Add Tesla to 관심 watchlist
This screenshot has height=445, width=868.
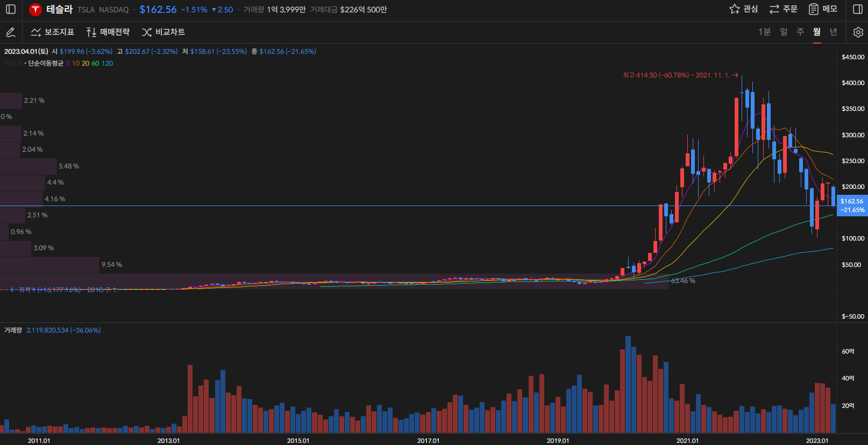(x=744, y=9)
